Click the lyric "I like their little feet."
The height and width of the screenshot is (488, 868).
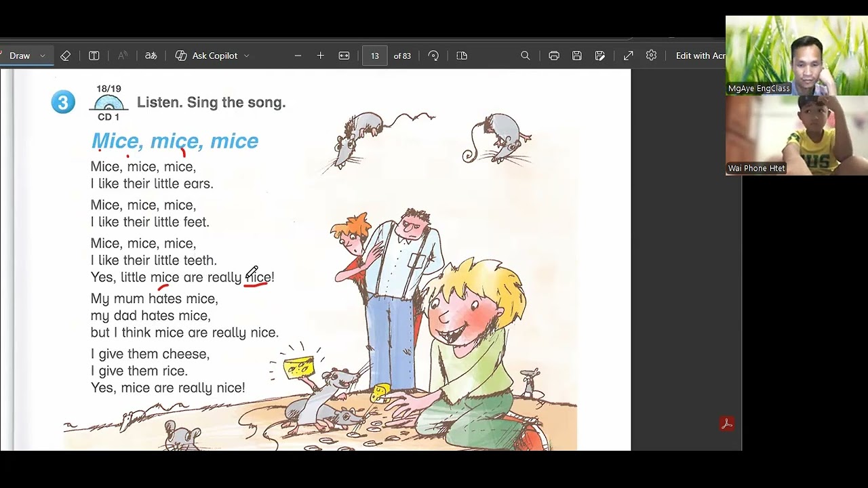(150, 222)
